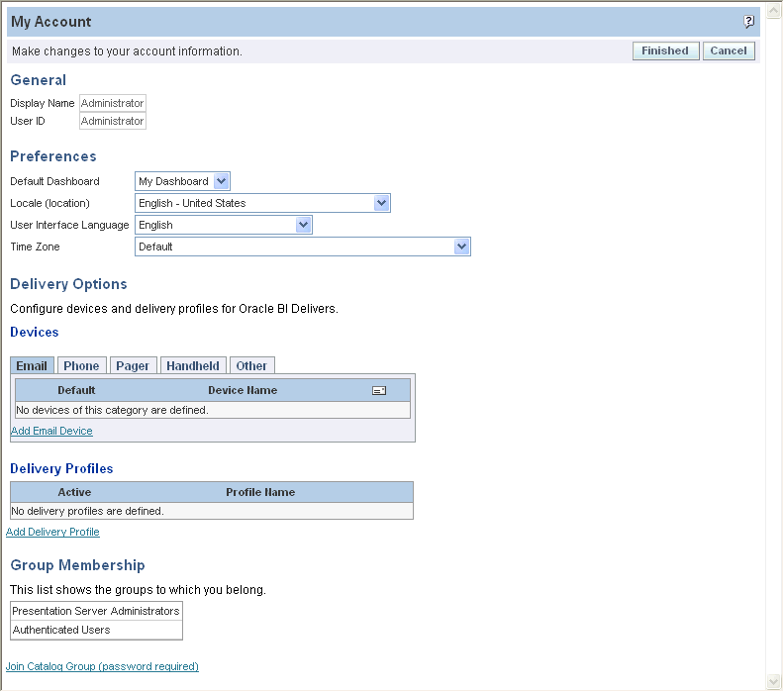784x692 pixels.
Task: Open the Locale (location) dropdown
Action: 262,203
